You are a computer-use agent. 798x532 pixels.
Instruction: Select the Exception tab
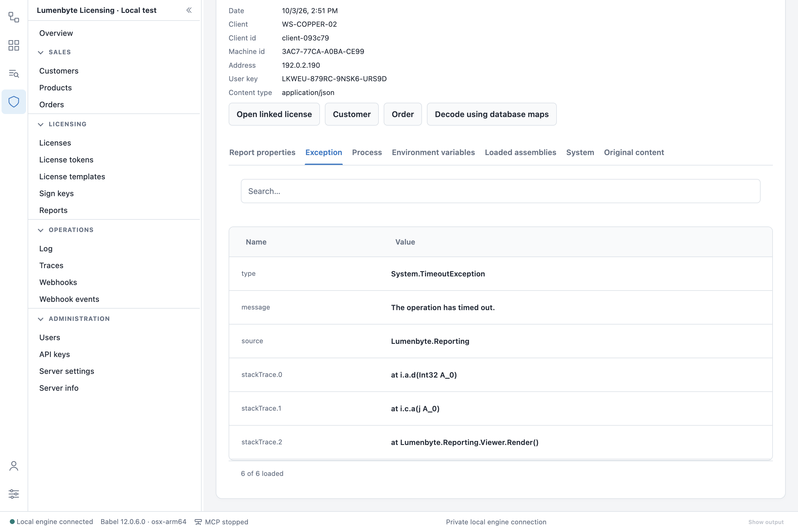point(324,152)
